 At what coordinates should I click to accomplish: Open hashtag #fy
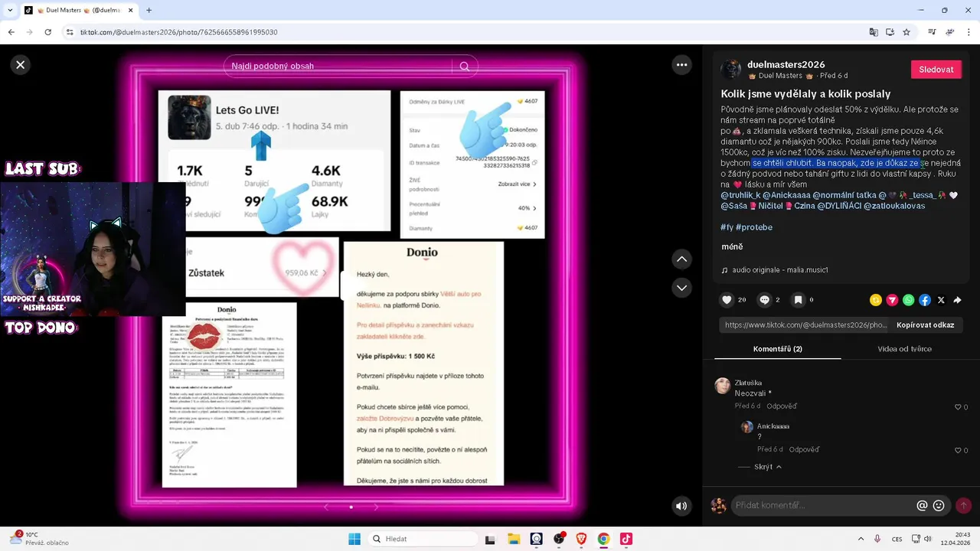727,227
